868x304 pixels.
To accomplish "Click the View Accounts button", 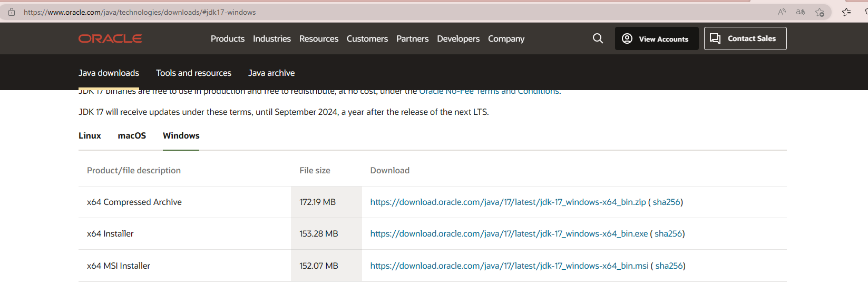I will tap(657, 38).
